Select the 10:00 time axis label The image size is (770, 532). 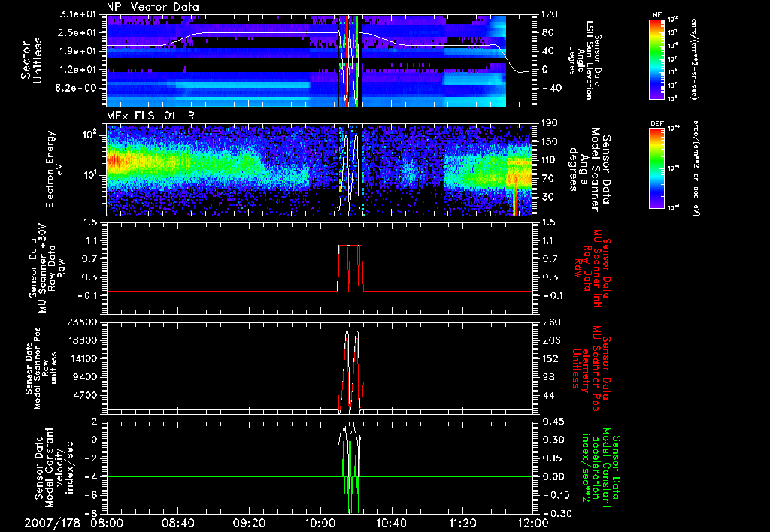click(x=320, y=522)
